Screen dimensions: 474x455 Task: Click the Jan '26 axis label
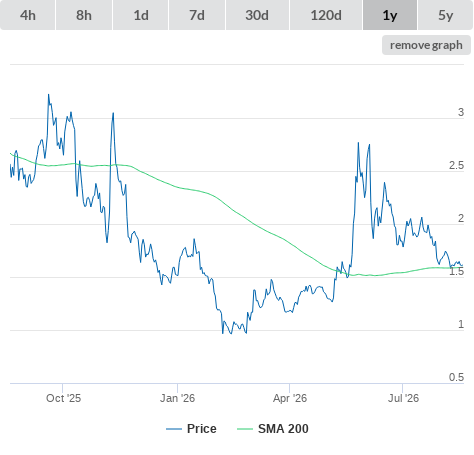[x=177, y=398]
